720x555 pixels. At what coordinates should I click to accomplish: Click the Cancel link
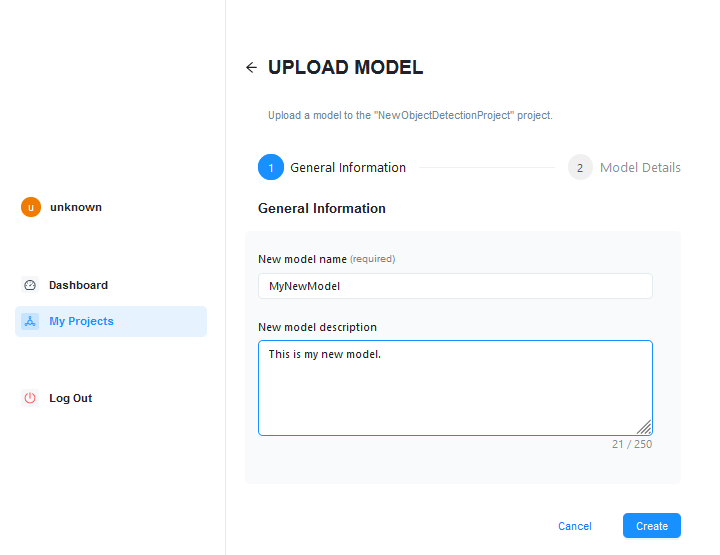(574, 526)
